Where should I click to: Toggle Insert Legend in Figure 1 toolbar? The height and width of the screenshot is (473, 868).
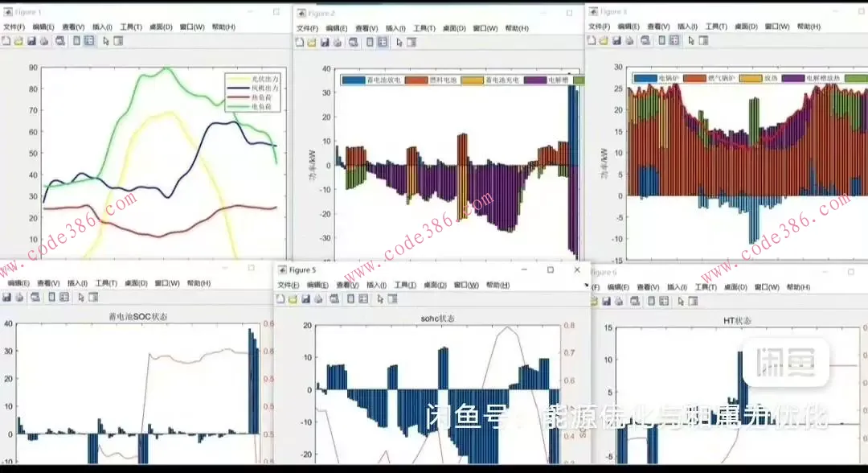tap(89, 41)
